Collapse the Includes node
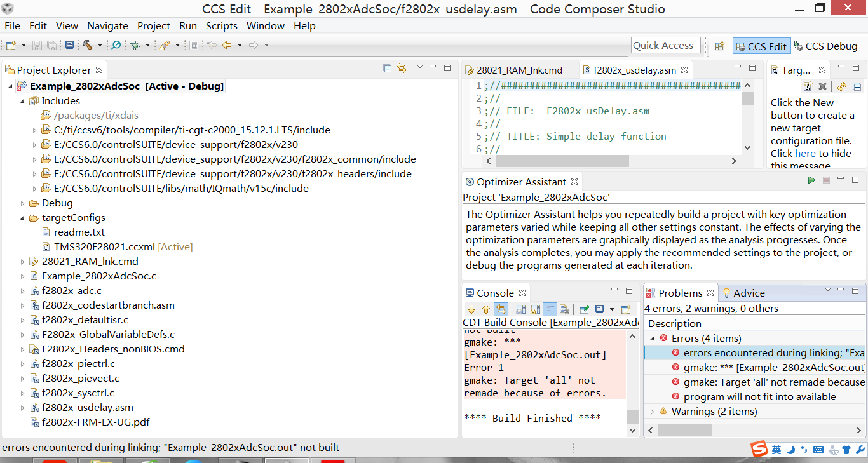 [x=23, y=101]
